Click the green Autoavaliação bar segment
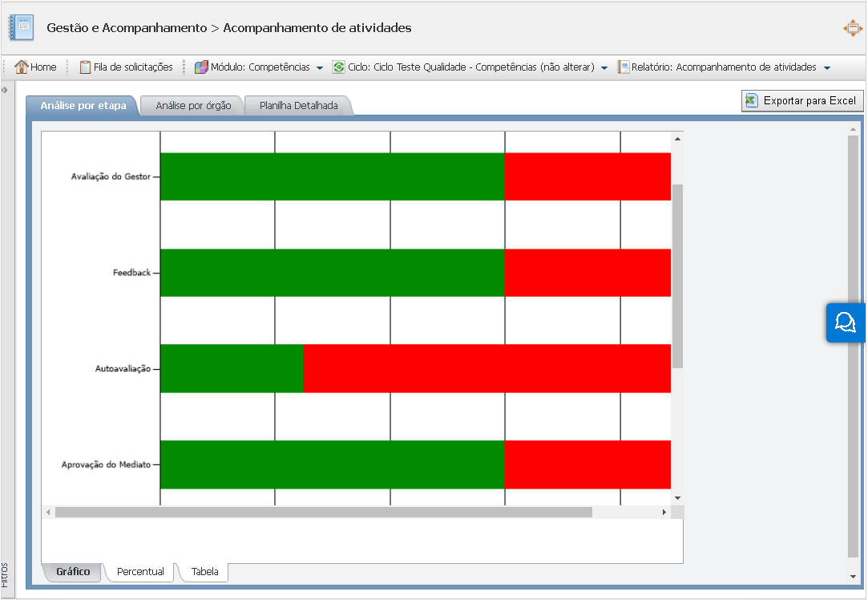This screenshot has width=868, height=600. 232,369
